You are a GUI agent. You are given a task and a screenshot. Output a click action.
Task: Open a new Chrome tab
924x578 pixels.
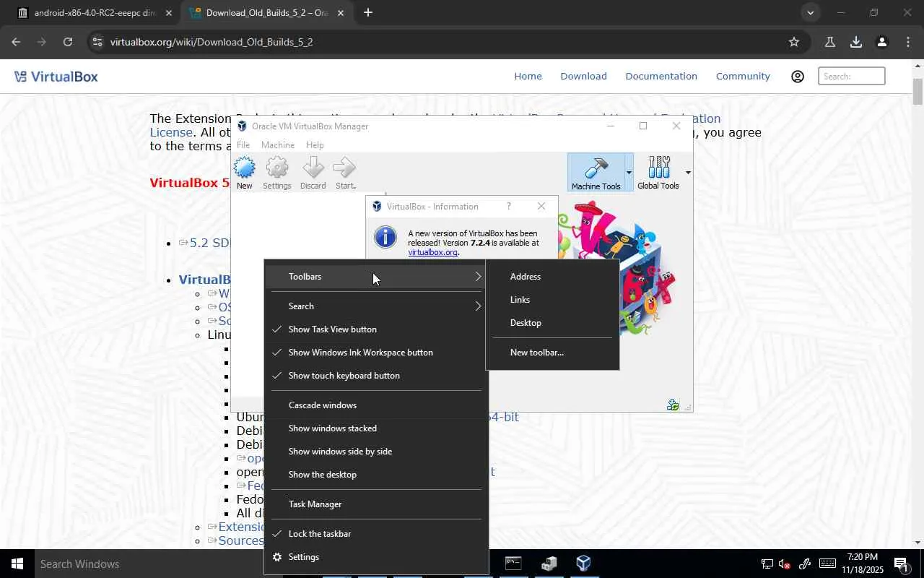point(368,12)
